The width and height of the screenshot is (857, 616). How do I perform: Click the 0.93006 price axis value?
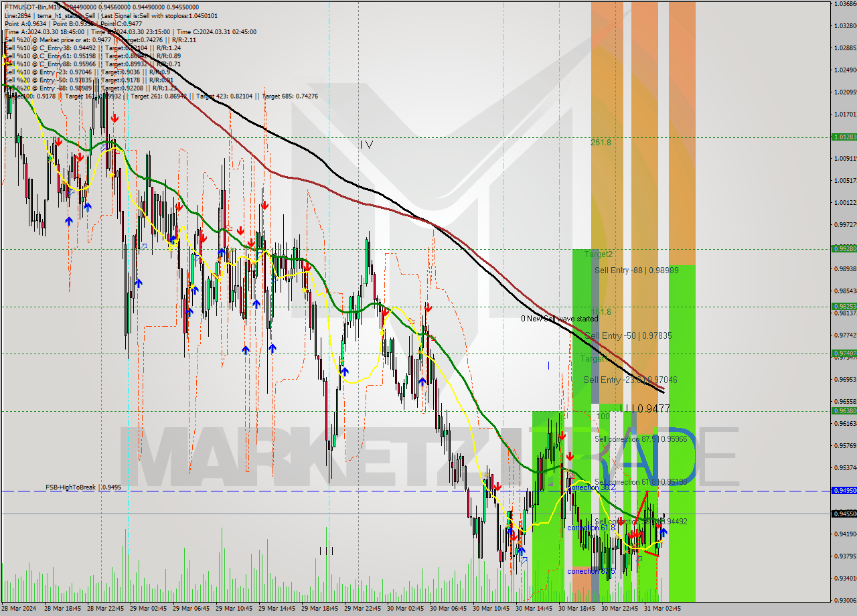coord(846,600)
